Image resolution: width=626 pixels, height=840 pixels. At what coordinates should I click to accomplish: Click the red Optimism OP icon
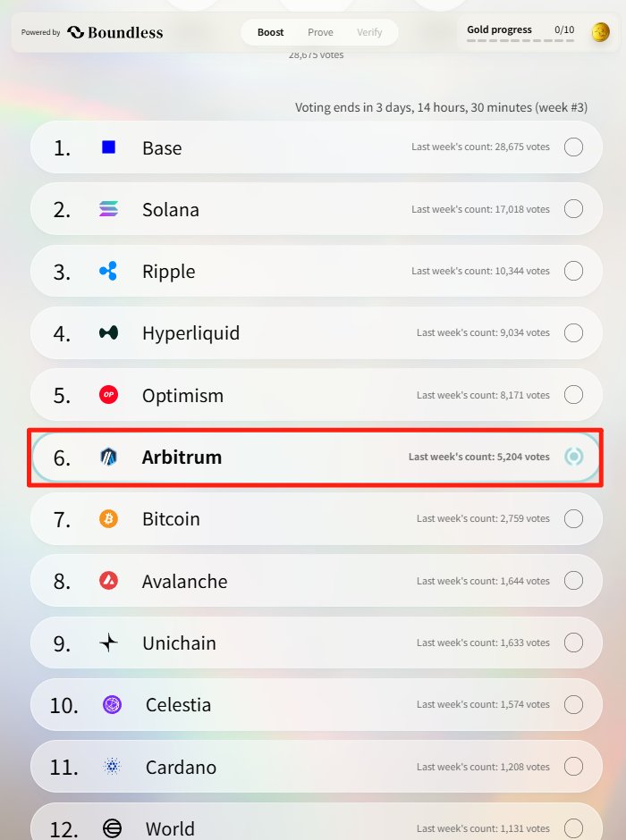(109, 395)
